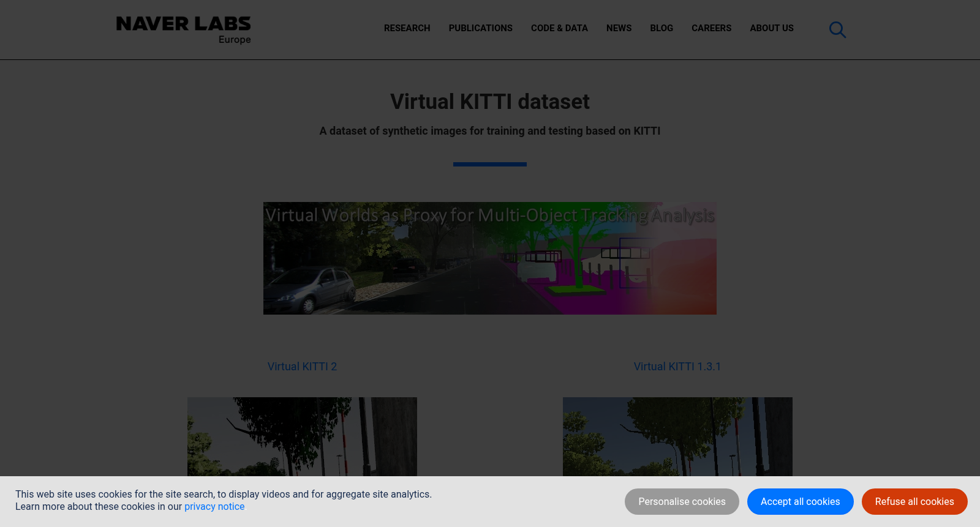Click Accept all cookies button
The height and width of the screenshot is (527, 980).
[x=800, y=502]
